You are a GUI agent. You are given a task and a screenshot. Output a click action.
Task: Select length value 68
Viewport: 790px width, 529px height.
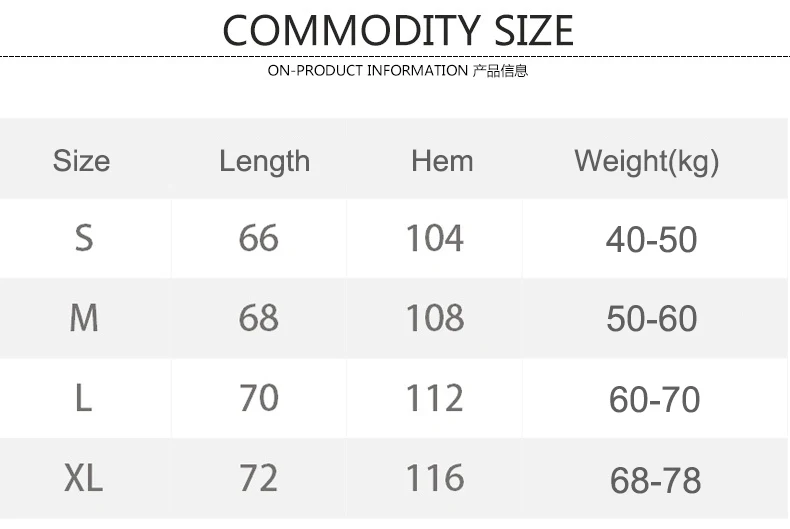(x=258, y=318)
